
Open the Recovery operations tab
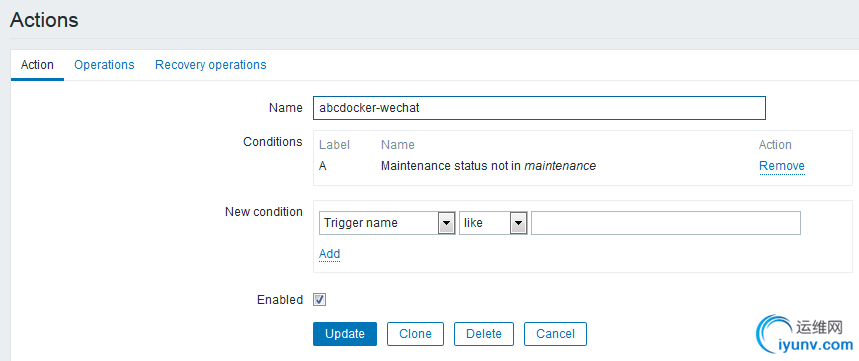coord(211,65)
